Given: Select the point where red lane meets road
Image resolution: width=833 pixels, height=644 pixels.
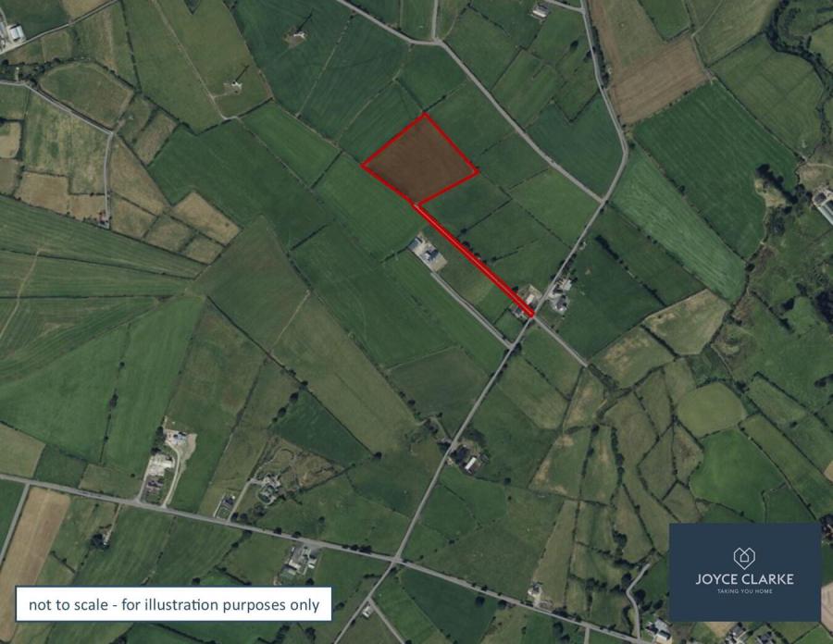Looking at the screenshot, I should point(530,315).
